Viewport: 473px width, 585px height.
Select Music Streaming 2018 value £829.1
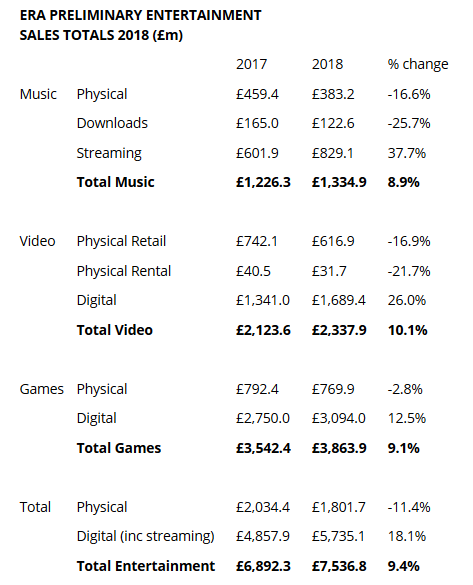click(x=332, y=153)
